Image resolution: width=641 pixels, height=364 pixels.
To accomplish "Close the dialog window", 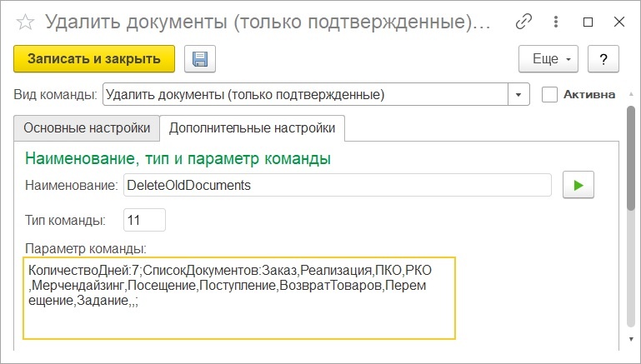I will (x=619, y=22).
